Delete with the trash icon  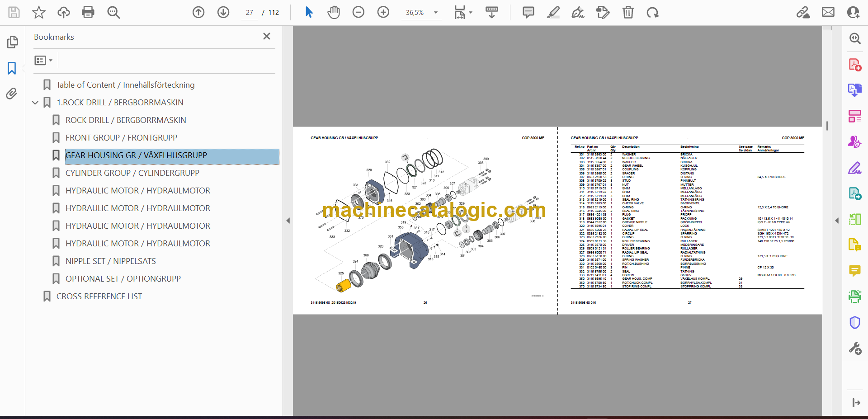[628, 12]
